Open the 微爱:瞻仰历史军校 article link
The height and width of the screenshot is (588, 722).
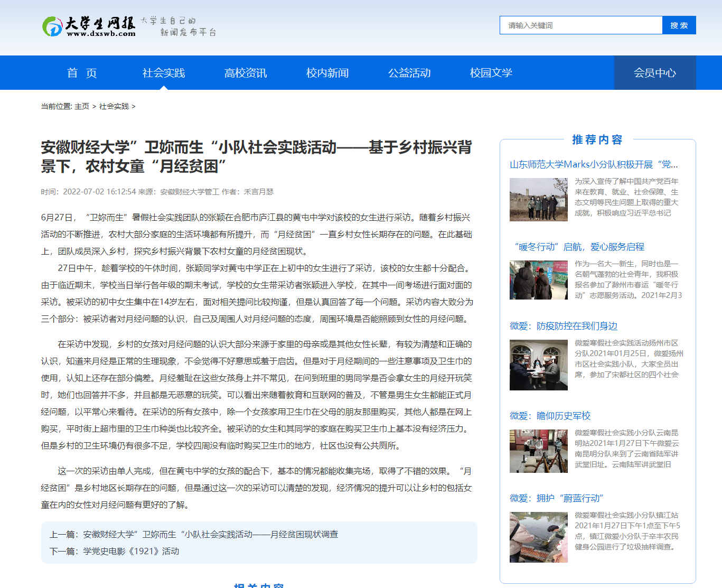pos(550,416)
